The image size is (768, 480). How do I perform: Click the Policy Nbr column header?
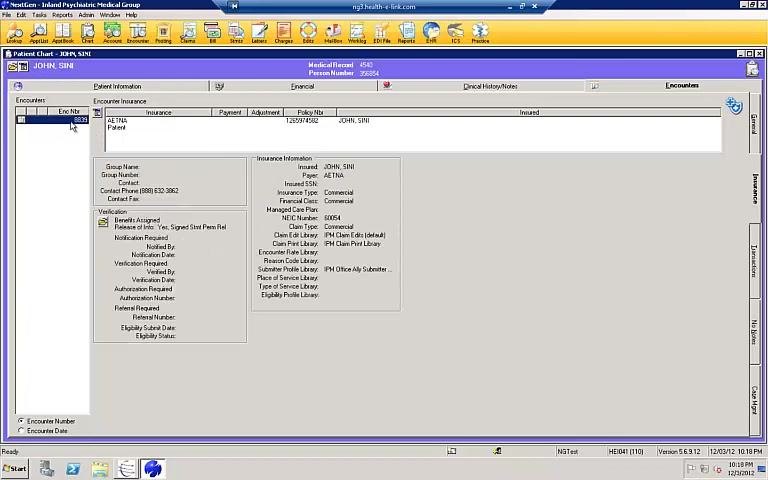coord(310,113)
